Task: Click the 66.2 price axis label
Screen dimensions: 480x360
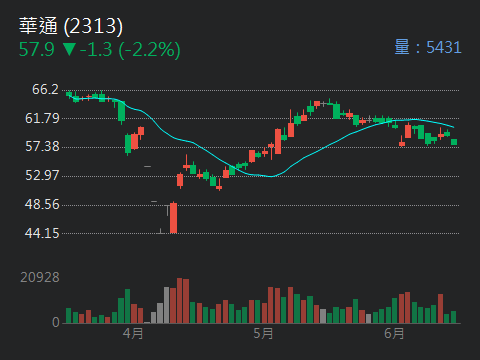Action: (x=45, y=89)
